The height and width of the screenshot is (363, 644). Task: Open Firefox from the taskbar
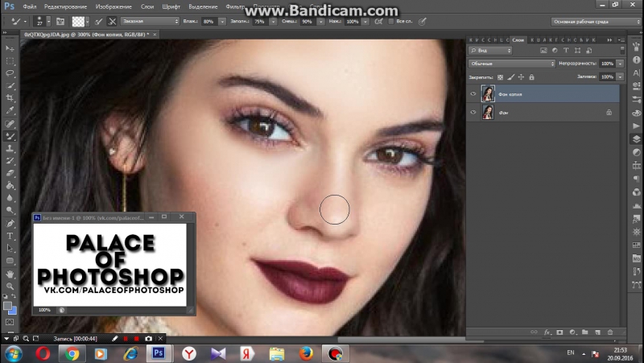point(306,353)
